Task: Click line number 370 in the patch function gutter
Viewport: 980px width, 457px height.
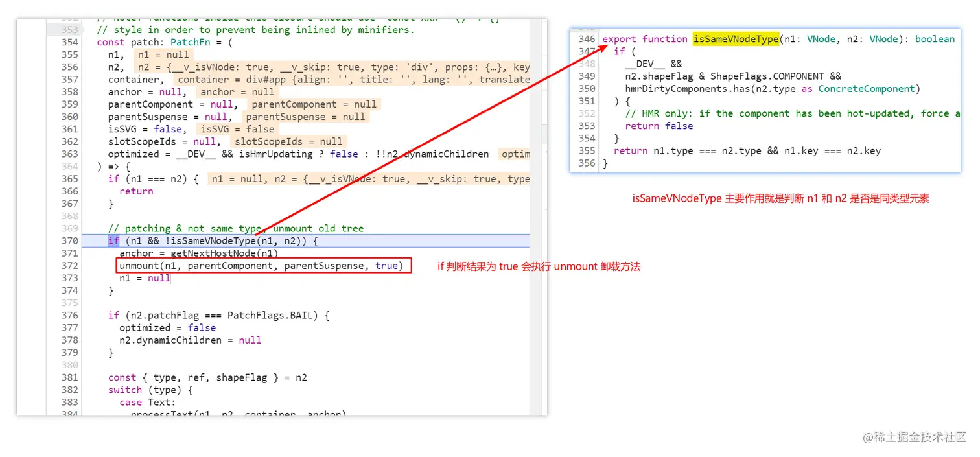Action: tap(69, 240)
